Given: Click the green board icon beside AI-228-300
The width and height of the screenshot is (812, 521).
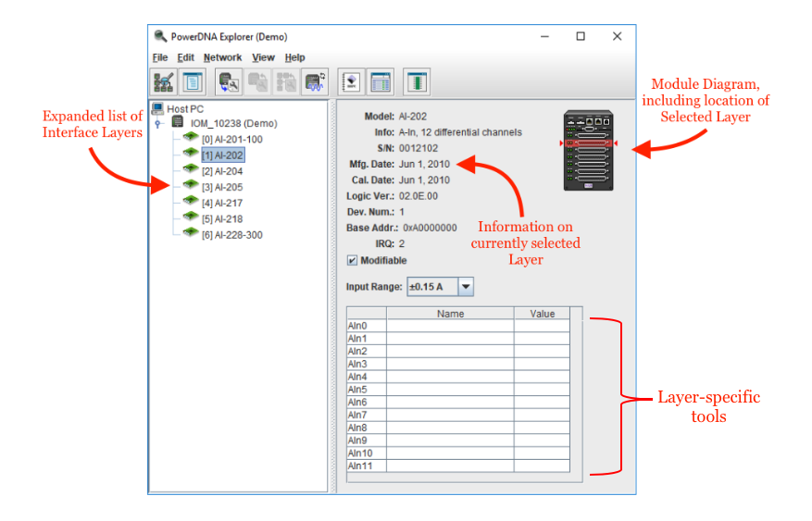Looking at the screenshot, I should pos(191,232).
